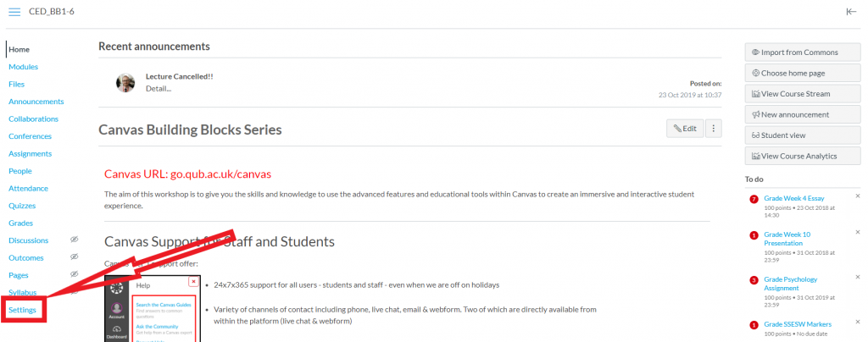The height and width of the screenshot is (342, 868).
Task: Click the hidden-eye icon next to Pages
Action: tap(74, 275)
